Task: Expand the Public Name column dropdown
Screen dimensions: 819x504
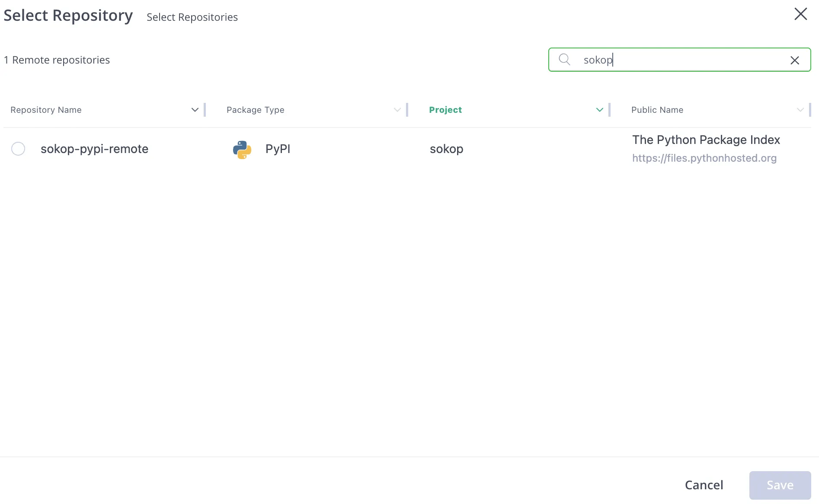Action: point(800,110)
